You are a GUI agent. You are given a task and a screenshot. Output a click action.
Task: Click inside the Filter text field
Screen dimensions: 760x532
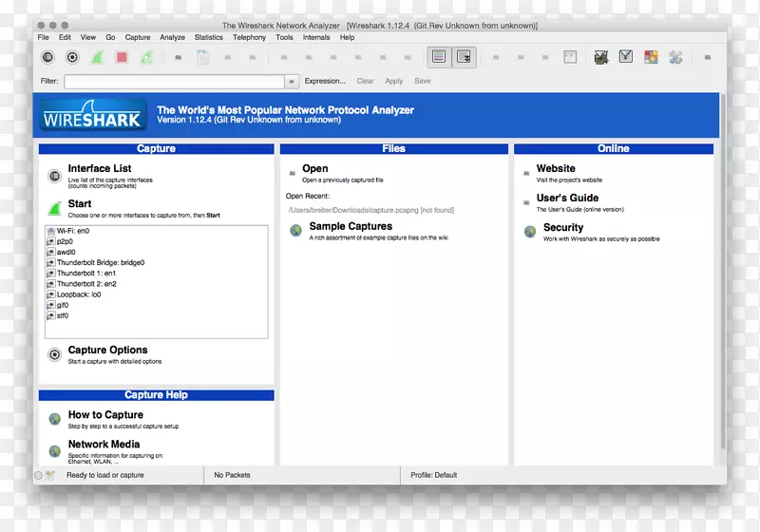(174, 82)
